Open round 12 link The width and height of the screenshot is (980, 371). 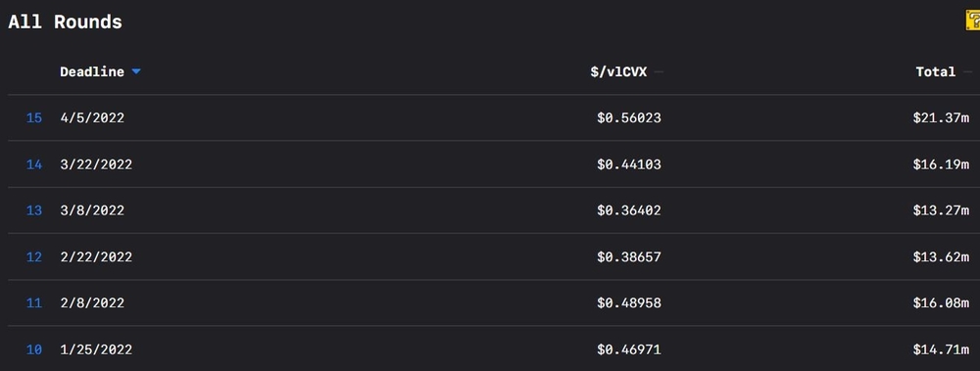point(33,256)
